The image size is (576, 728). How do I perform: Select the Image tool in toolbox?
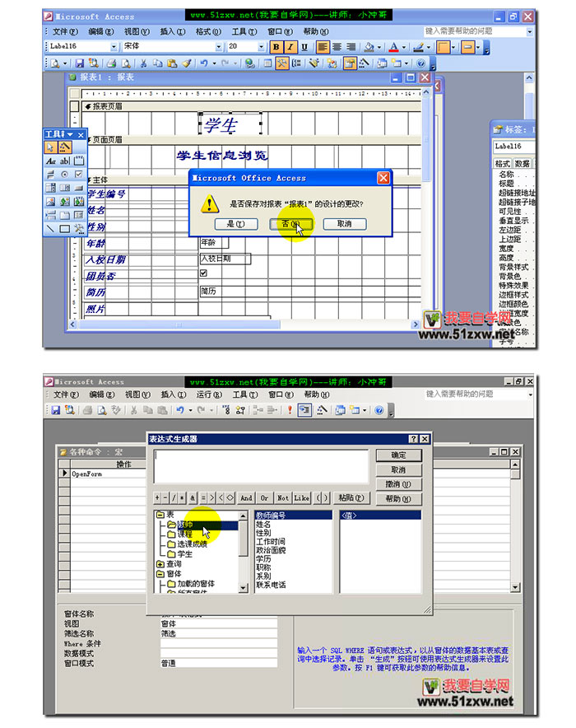pyautogui.click(x=50, y=202)
